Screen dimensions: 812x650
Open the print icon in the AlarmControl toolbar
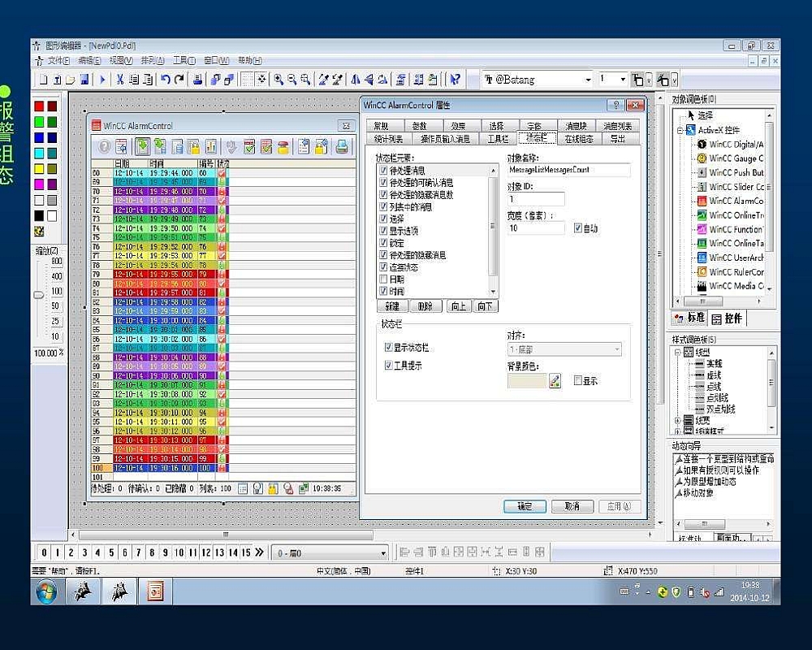341,146
